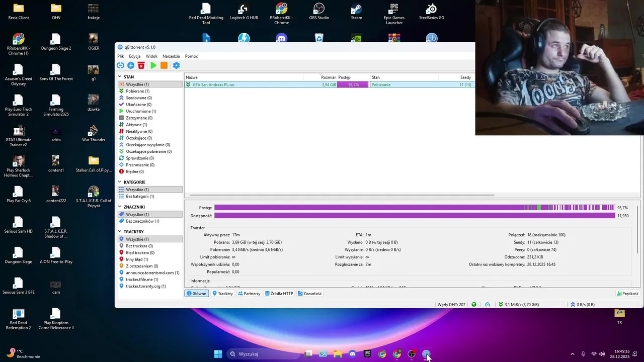
Task: Filter by Zatrzymane (0) status
Action: 150,118
